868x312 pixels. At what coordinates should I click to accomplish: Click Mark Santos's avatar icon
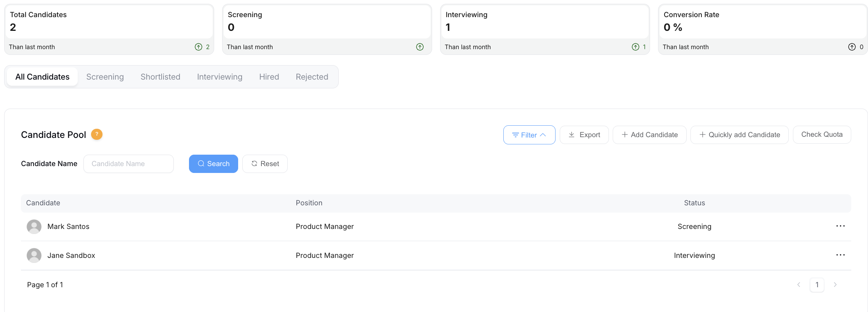(x=34, y=227)
